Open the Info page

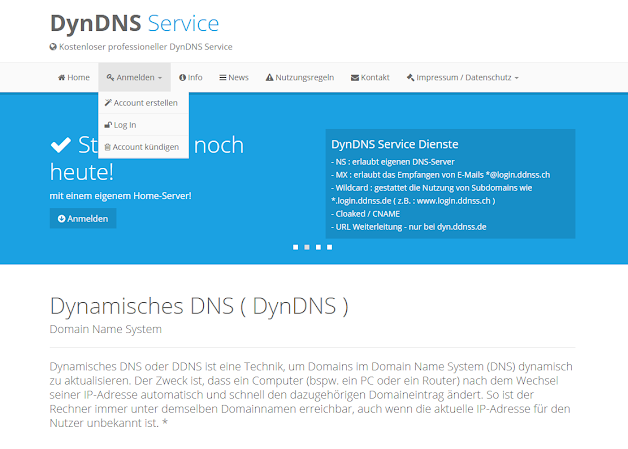[191, 77]
